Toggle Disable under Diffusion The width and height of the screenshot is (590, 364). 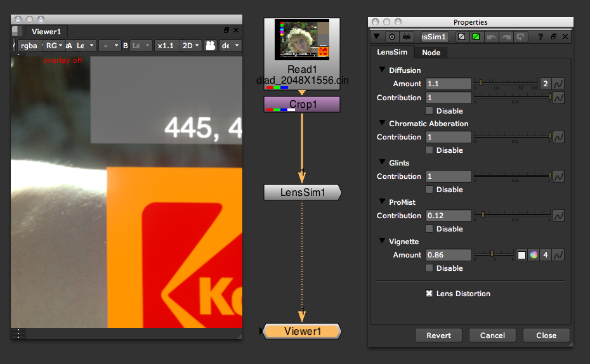click(429, 110)
